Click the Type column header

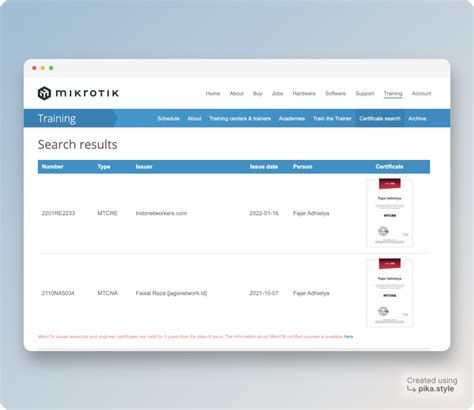pyautogui.click(x=104, y=167)
